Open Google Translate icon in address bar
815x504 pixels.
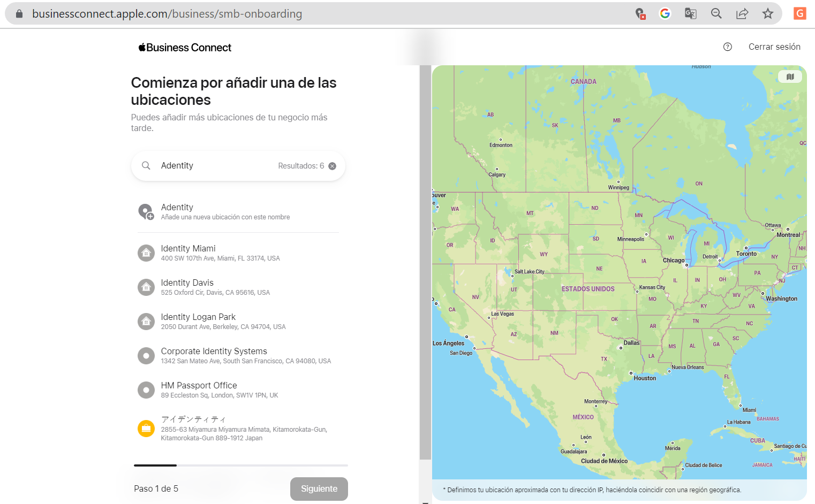coord(690,14)
